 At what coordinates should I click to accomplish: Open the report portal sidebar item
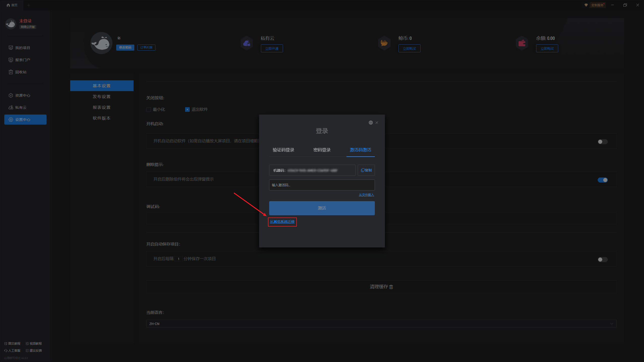(23, 60)
